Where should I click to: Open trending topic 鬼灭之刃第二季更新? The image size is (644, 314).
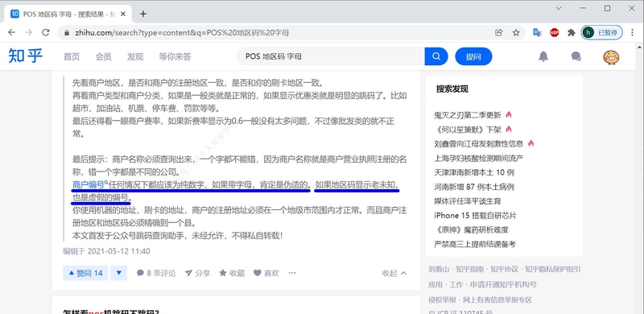tap(468, 115)
